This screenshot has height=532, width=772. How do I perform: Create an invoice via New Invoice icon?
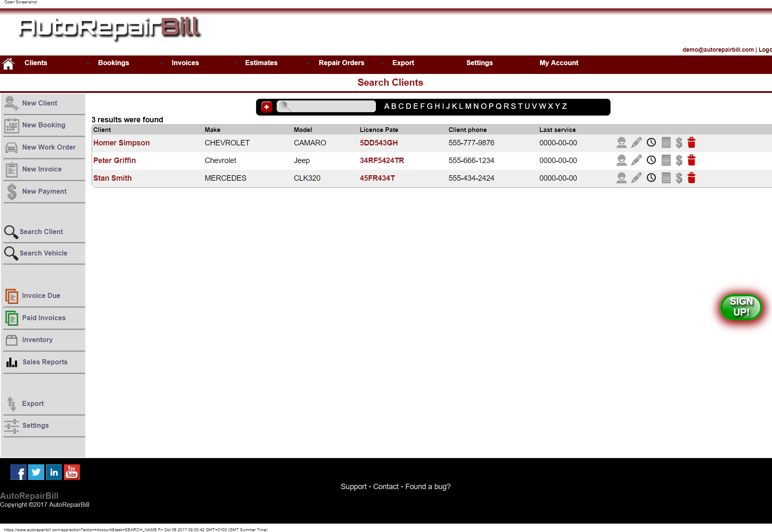(11, 169)
